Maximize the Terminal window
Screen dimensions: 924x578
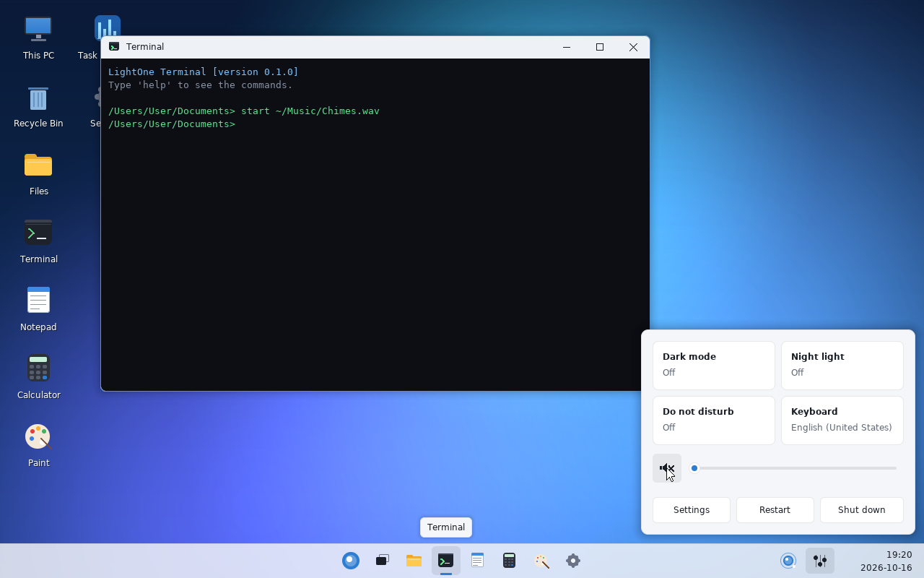click(x=600, y=47)
